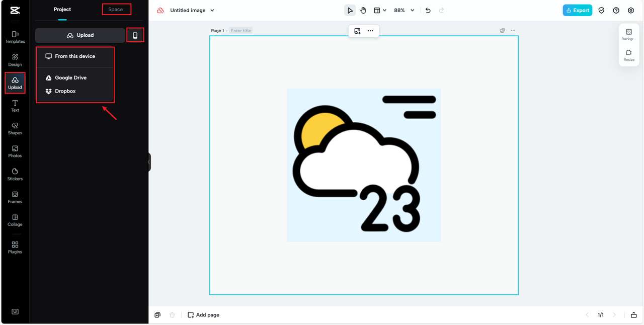The image size is (644, 325).
Task: Click the Upload button
Action: tap(80, 35)
